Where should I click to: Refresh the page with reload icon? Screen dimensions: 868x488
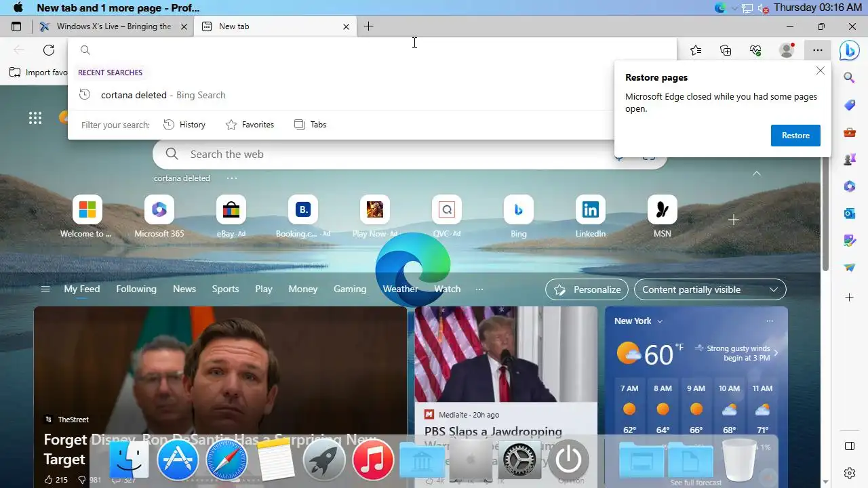(x=49, y=50)
